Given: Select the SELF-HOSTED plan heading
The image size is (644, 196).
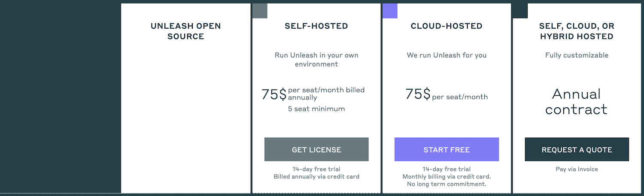Looking at the screenshot, I should [316, 26].
